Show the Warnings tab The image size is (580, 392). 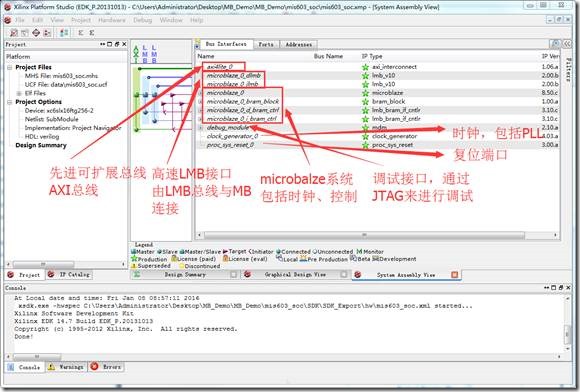[x=66, y=367]
